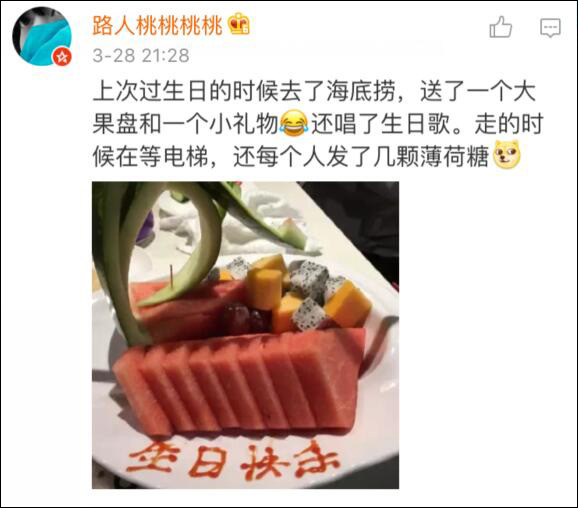Click the doge emoji after 薄荷糖
This screenshot has width=578, height=508.
[506, 155]
